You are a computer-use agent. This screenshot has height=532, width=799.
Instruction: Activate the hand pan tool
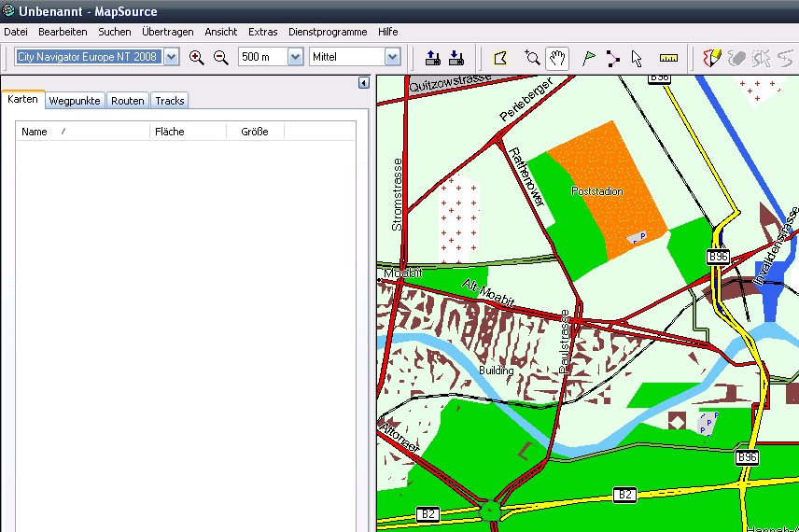click(557, 57)
